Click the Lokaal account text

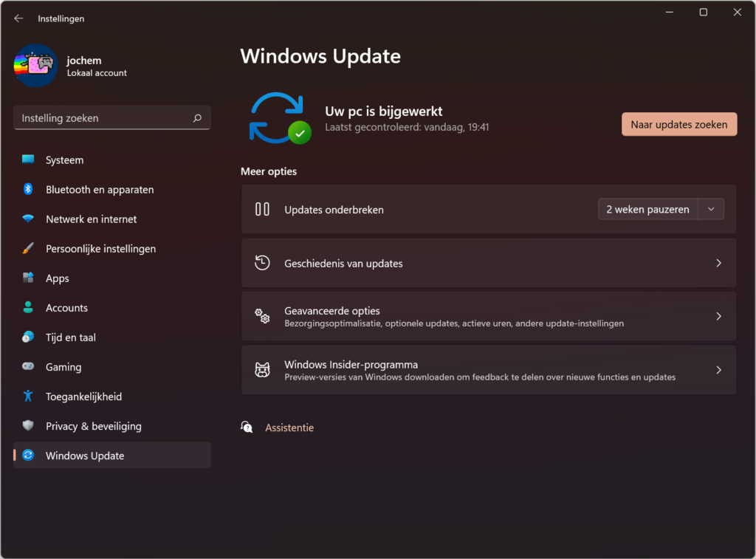[97, 73]
